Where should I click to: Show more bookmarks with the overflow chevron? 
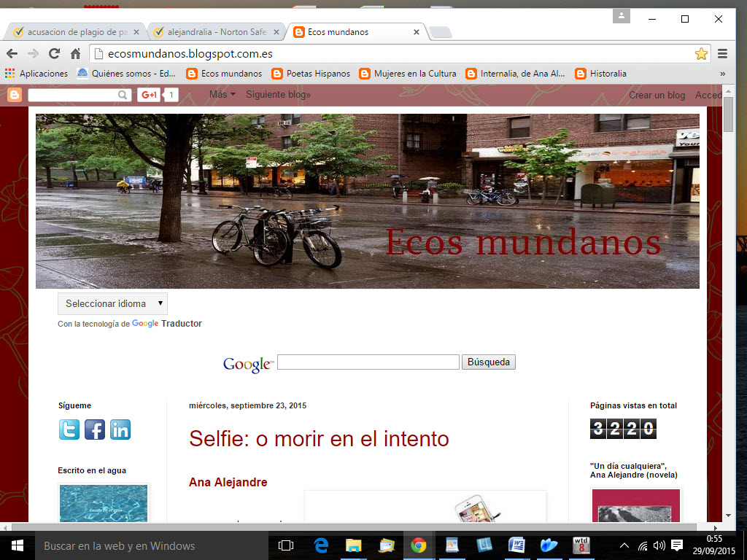[722, 74]
